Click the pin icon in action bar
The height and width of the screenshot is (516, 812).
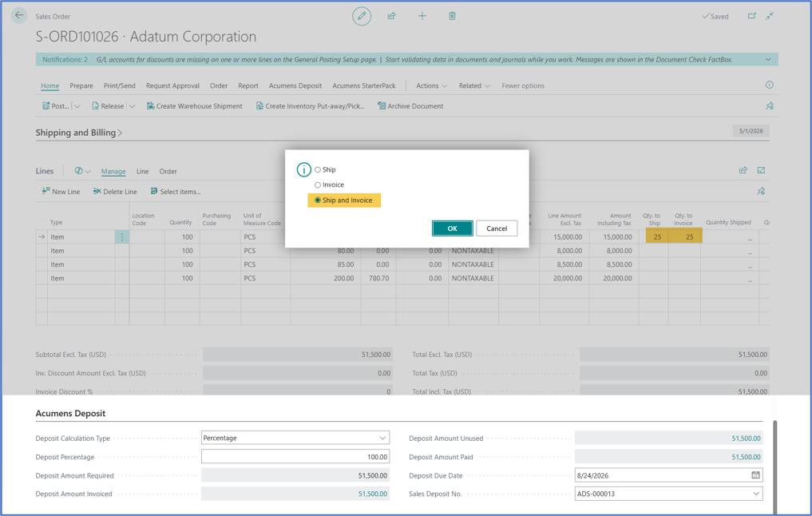pos(770,105)
